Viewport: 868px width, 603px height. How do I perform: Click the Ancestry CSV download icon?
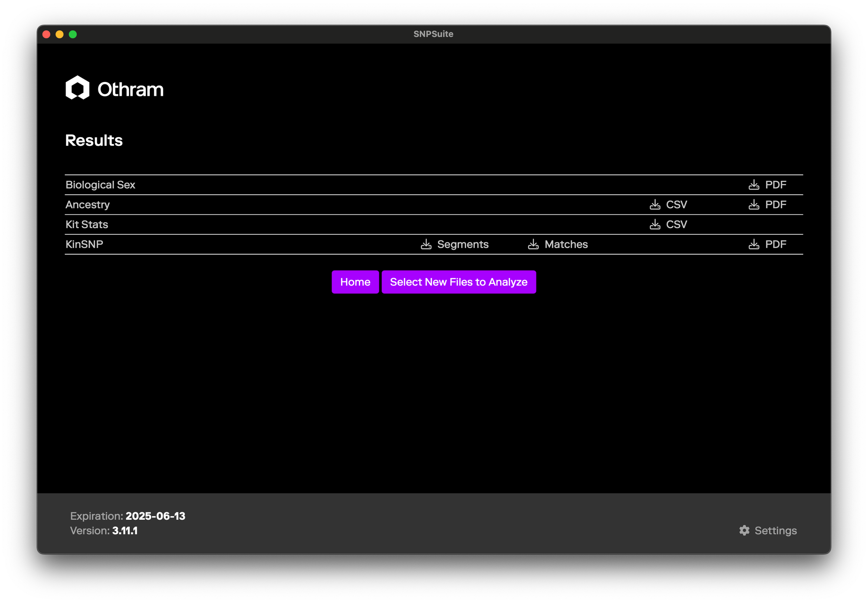(655, 205)
